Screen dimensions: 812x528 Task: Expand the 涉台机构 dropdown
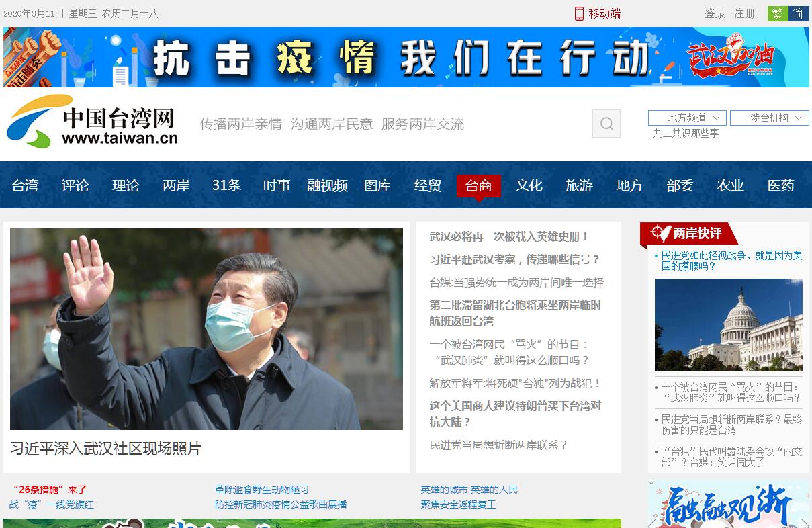769,118
